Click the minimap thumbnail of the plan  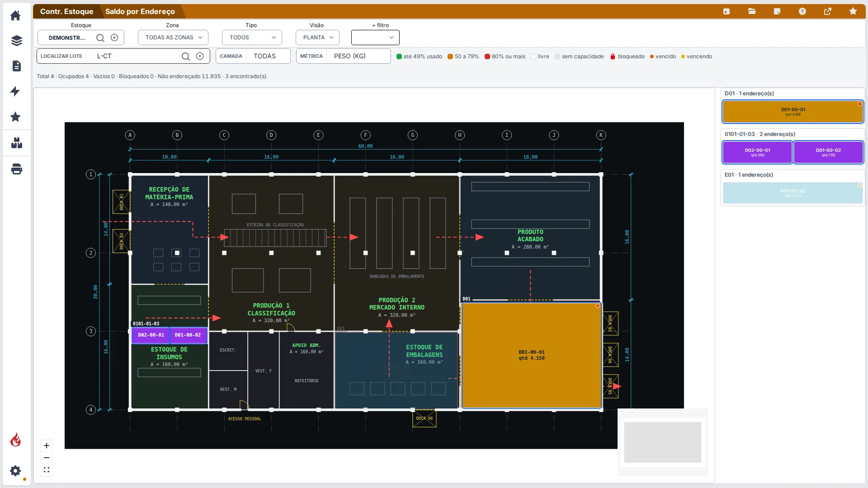point(662,442)
